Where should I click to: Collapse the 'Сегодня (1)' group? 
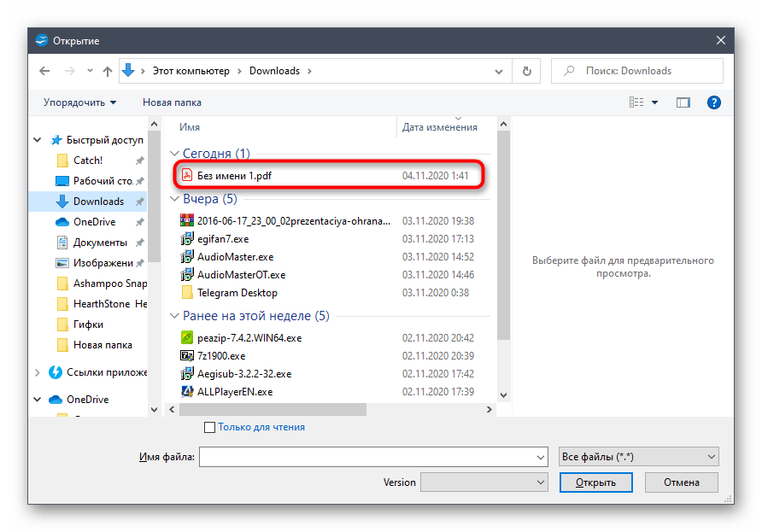[x=174, y=154]
